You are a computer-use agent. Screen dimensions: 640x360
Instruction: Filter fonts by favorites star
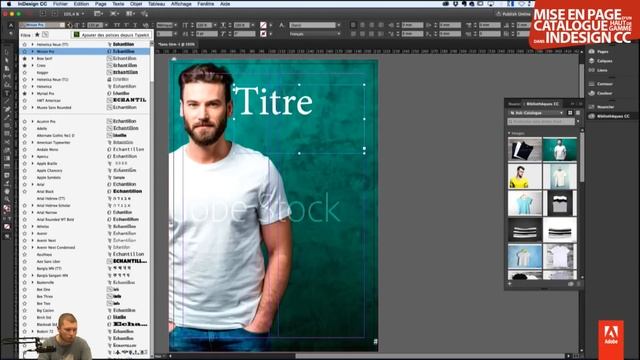coord(37,35)
